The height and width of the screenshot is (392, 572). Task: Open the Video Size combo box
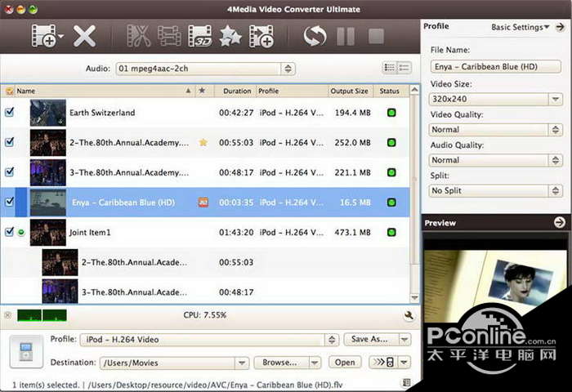pyautogui.click(x=496, y=99)
